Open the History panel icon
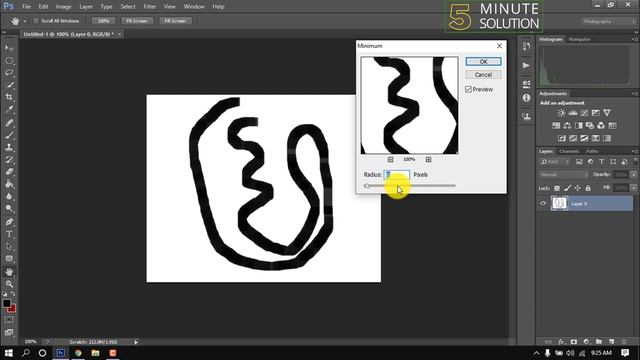The width and height of the screenshot is (640, 360). tap(526, 47)
